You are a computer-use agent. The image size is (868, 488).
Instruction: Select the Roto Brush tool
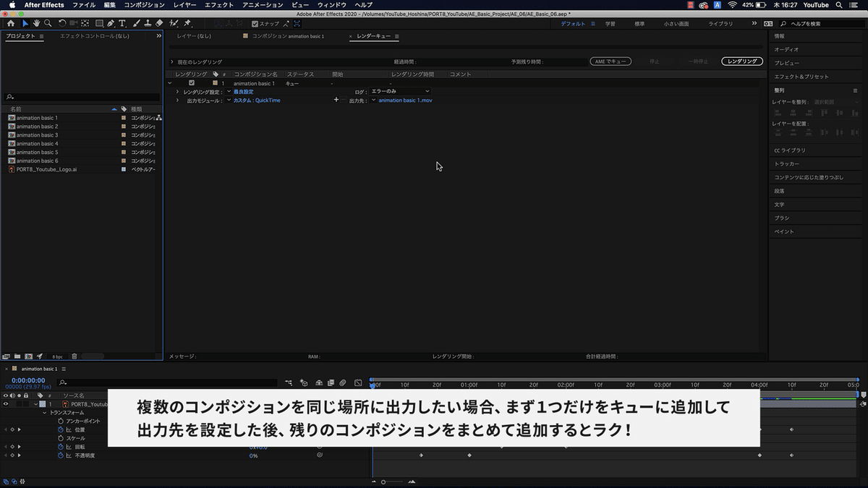tap(174, 24)
